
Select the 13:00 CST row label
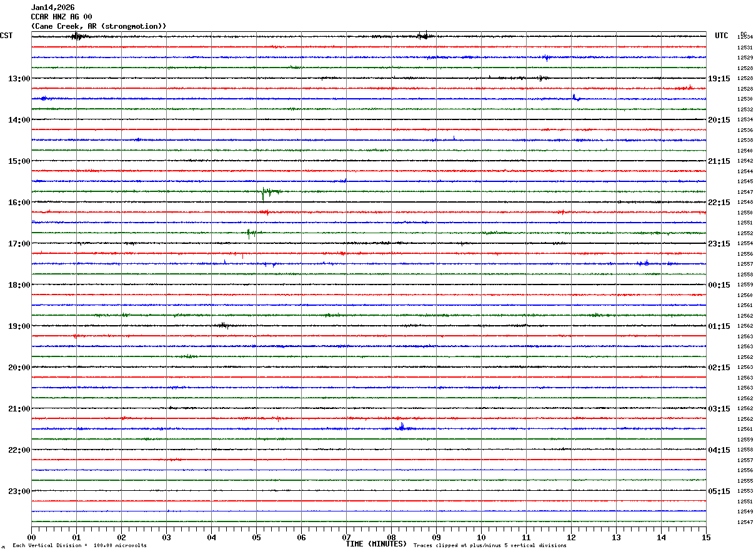pos(19,79)
